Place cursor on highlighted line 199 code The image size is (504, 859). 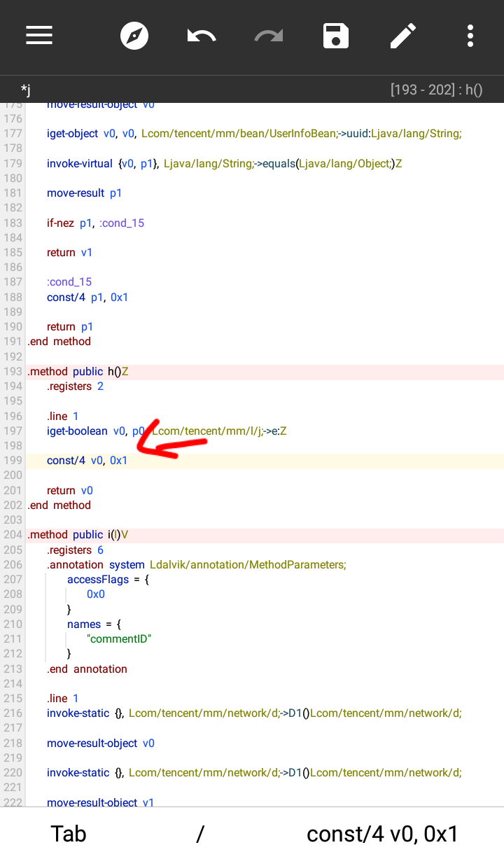pyautogui.click(x=87, y=461)
